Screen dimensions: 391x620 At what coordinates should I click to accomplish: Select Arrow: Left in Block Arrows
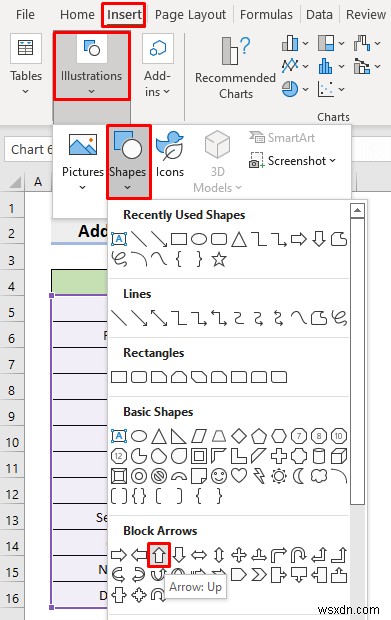(x=139, y=555)
